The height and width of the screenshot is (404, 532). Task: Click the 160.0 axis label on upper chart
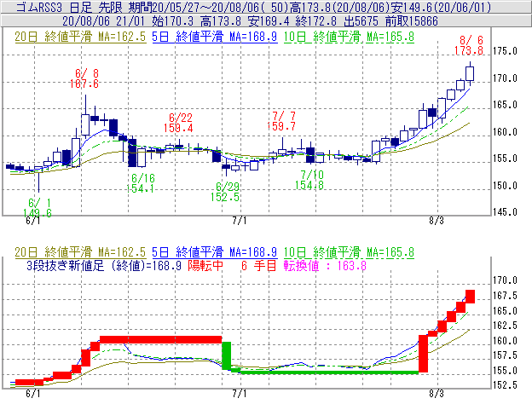506,131
